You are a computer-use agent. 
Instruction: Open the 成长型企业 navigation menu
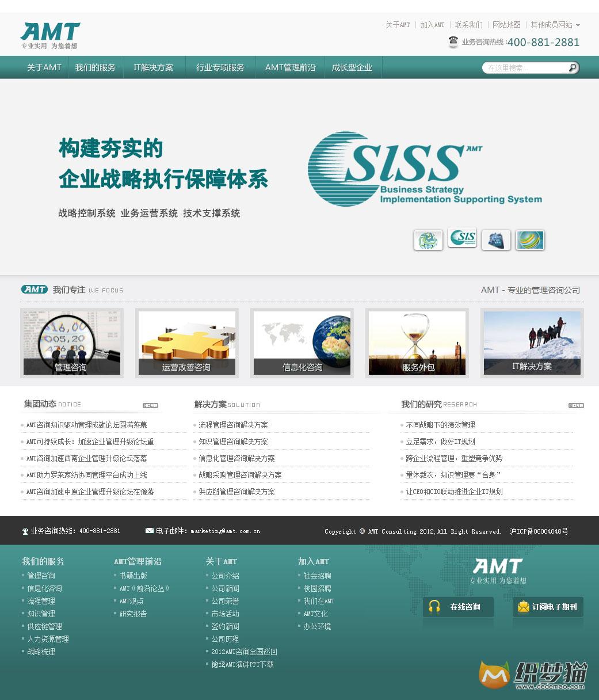click(x=352, y=67)
